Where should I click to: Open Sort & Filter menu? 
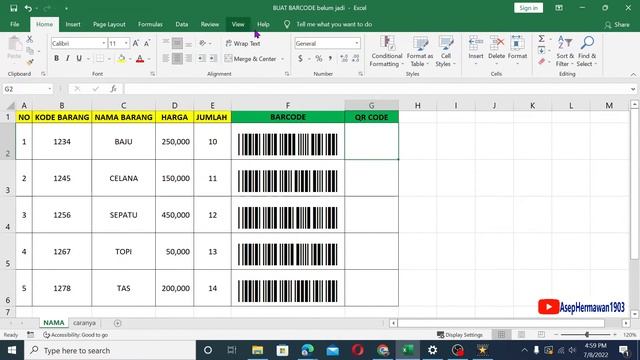[565, 51]
